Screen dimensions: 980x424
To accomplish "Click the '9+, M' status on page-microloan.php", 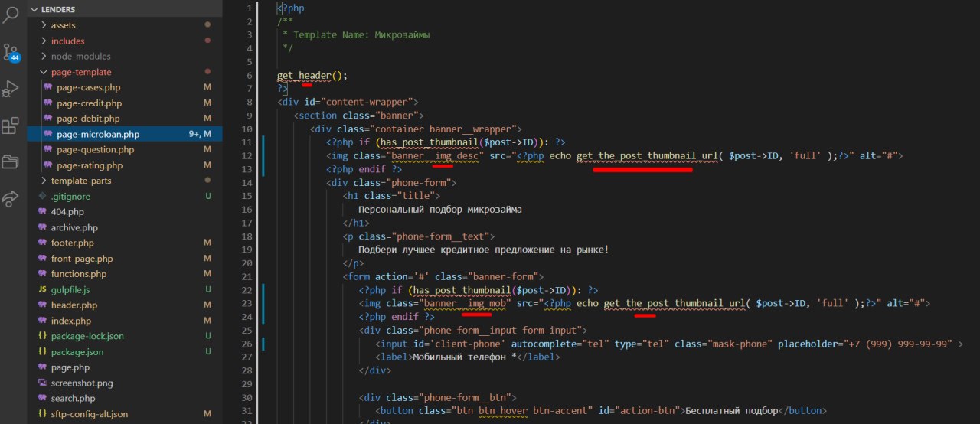I will (200, 134).
